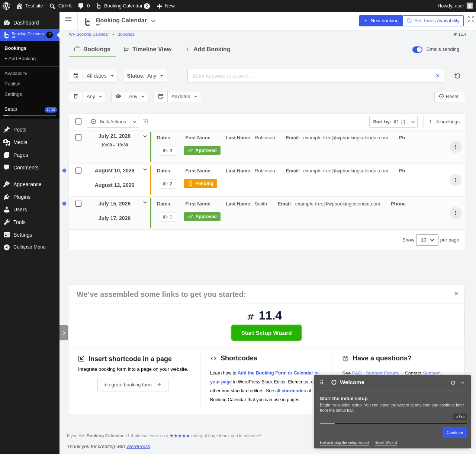Image resolution: width=476 pixels, height=454 pixels.
Task: Click the trash icon filter button
Action: (x=76, y=97)
